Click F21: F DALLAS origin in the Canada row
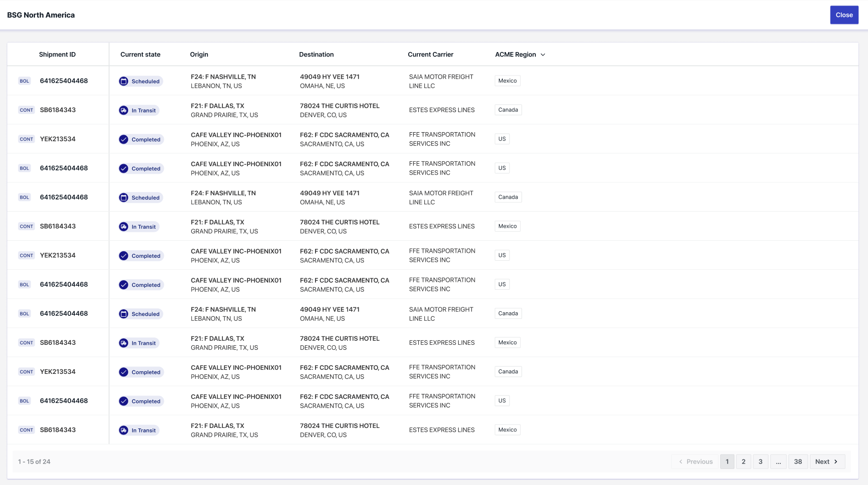868x485 pixels. (217, 106)
